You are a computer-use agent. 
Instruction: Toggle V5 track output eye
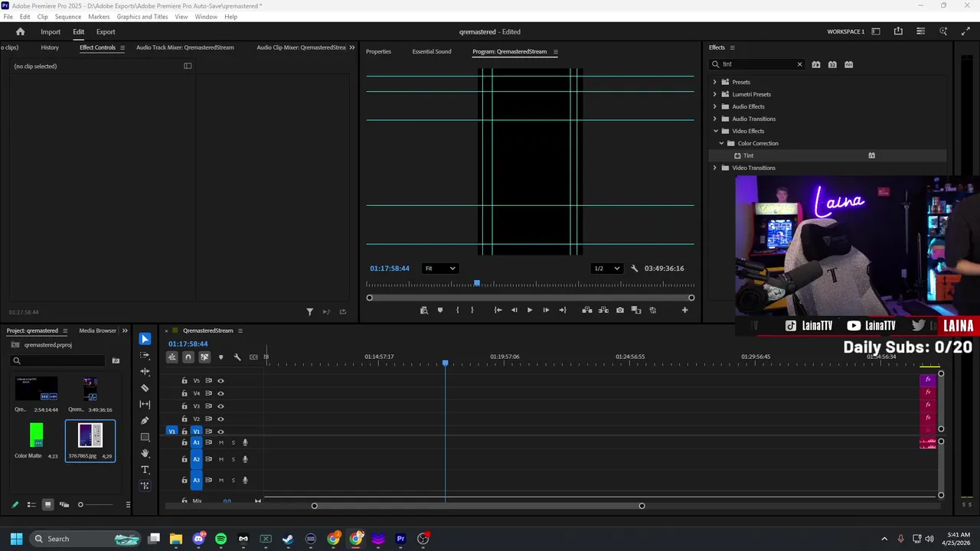tap(220, 380)
